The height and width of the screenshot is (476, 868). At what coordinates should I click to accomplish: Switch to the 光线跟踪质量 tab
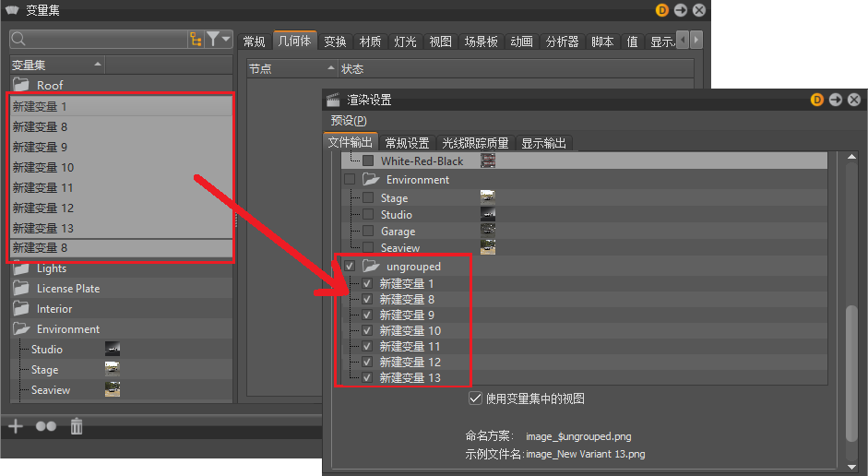pyautogui.click(x=476, y=143)
